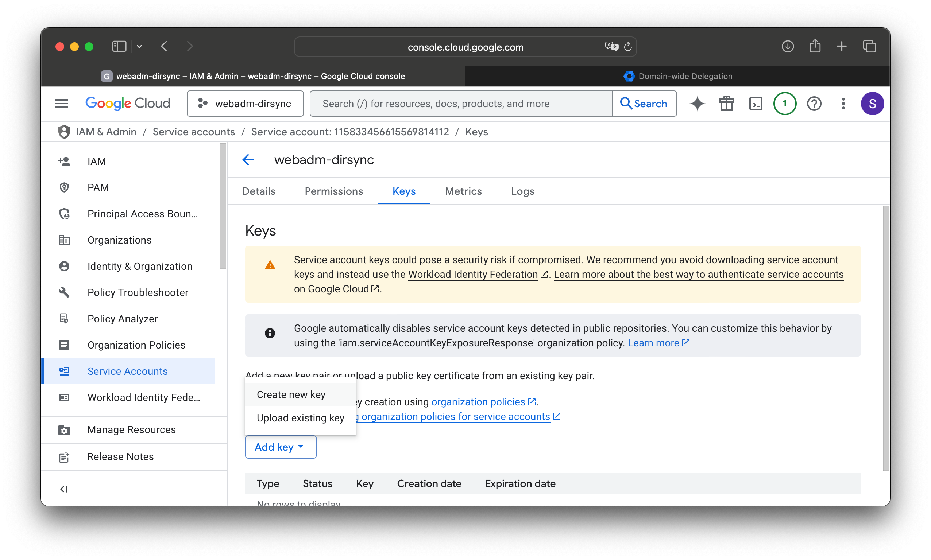Go back using blue arrow beside webadm-dirsync
Viewport: 931px width, 560px height.
pos(248,160)
